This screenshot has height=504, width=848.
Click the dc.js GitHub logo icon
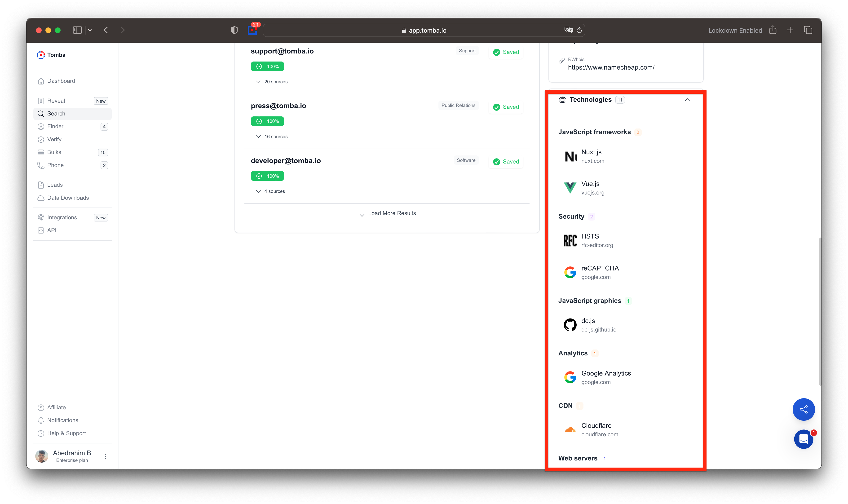point(570,325)
